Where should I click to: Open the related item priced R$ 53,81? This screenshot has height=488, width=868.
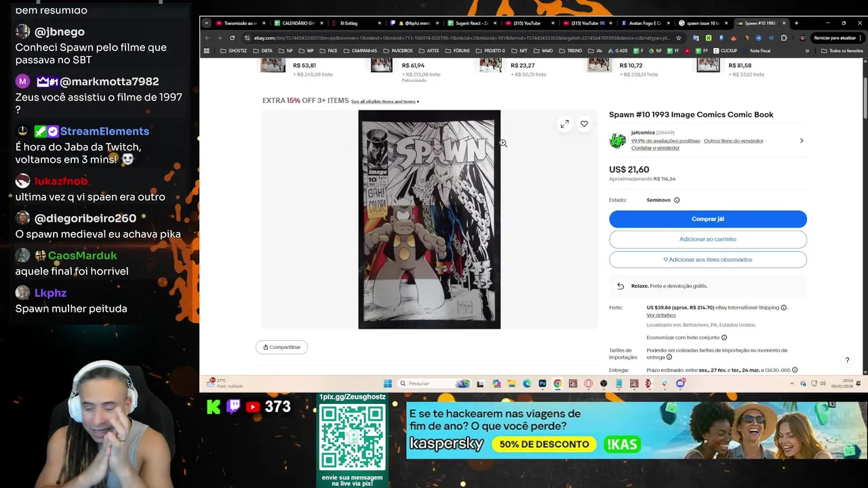(x=304, y=66)
